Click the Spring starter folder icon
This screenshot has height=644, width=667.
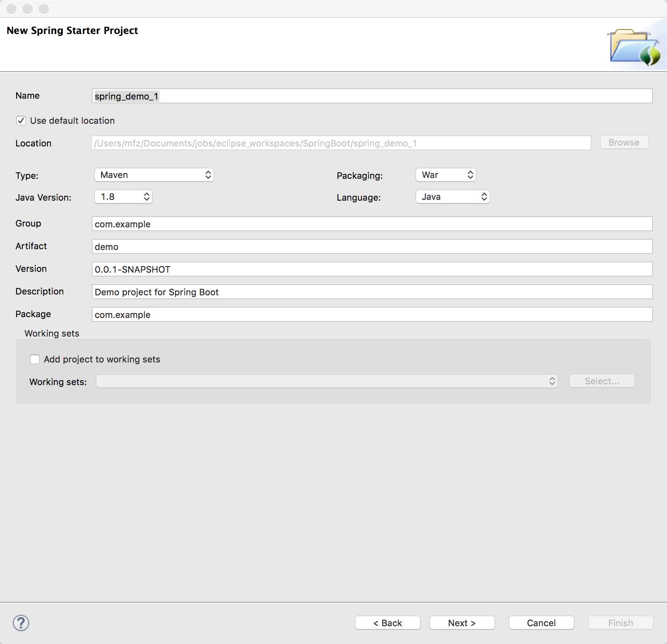[x=635, y=47]
